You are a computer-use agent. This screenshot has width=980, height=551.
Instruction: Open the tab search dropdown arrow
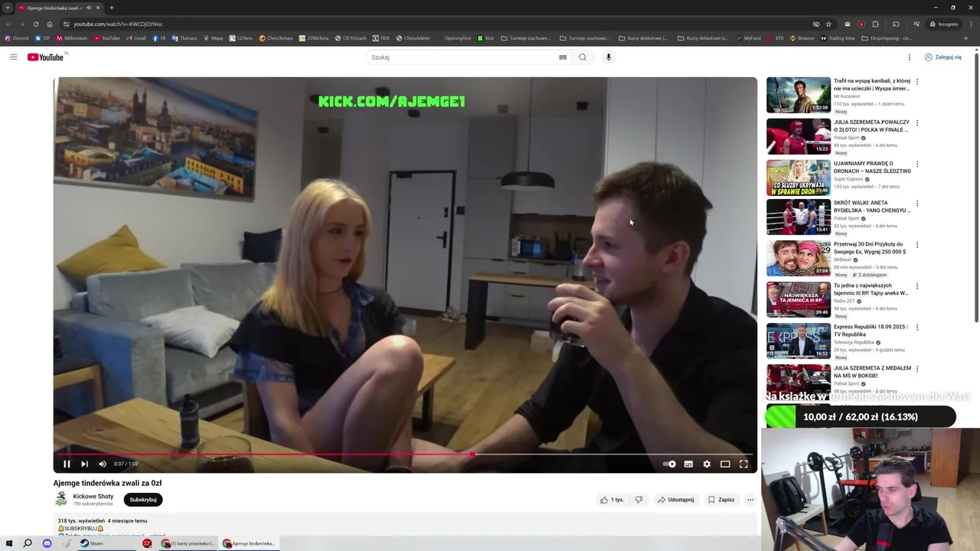click(7, 8)
